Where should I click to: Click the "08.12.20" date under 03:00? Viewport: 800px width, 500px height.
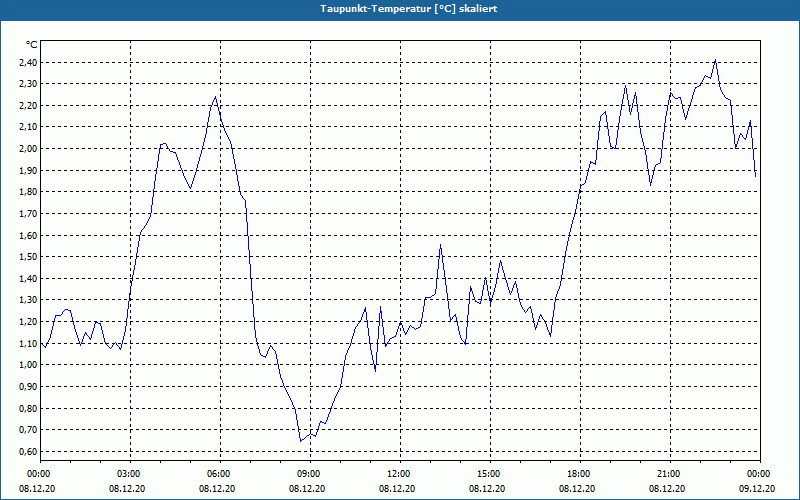pyautogui.click(x=127, y=489)
